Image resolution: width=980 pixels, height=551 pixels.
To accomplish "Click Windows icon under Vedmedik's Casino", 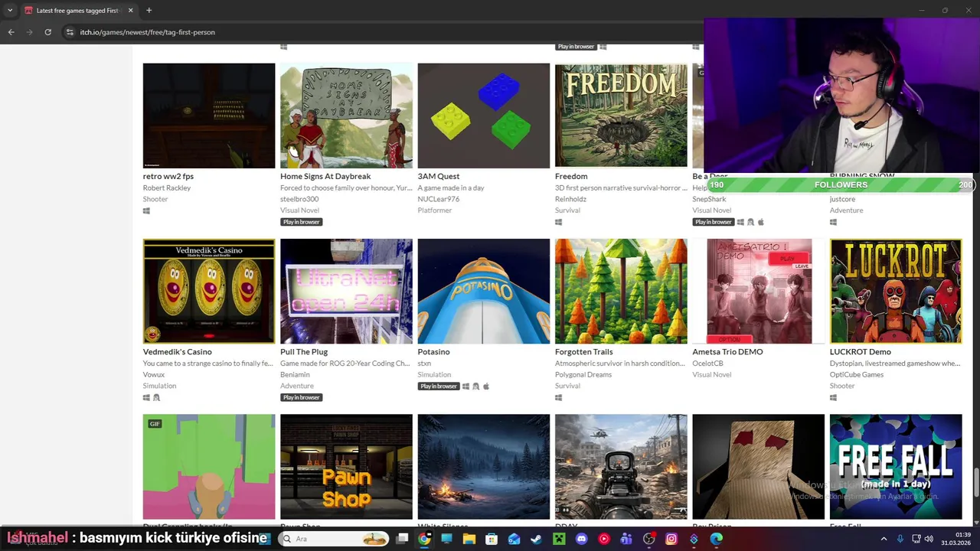I will pyautogui.click(x=146, y=397).
